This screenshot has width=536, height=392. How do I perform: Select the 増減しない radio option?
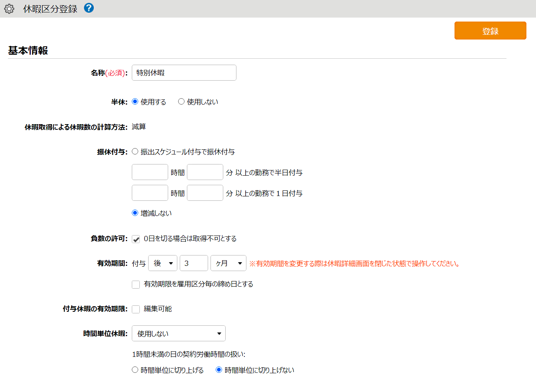(135, 213)
